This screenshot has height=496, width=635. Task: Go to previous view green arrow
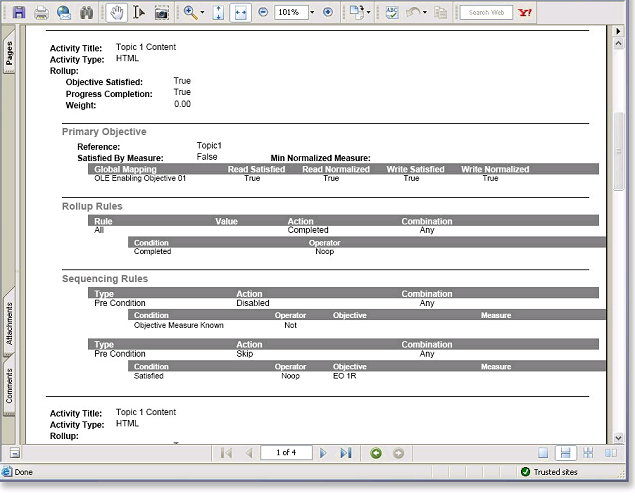coord(376,453)
